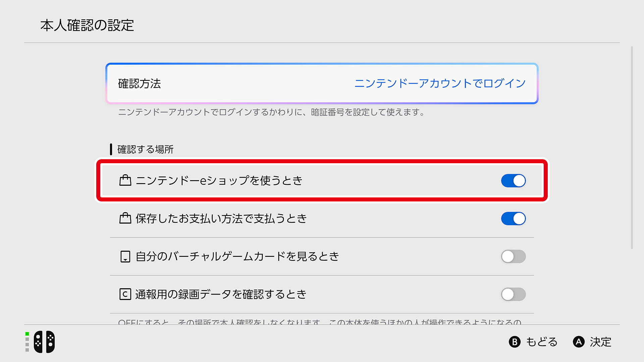Image resolution: width=644 pixels, height=362 pixels.
Task: Turn off the 保存したお支払い方法で支払うとき switch
Action: click(x=513, y=219)
